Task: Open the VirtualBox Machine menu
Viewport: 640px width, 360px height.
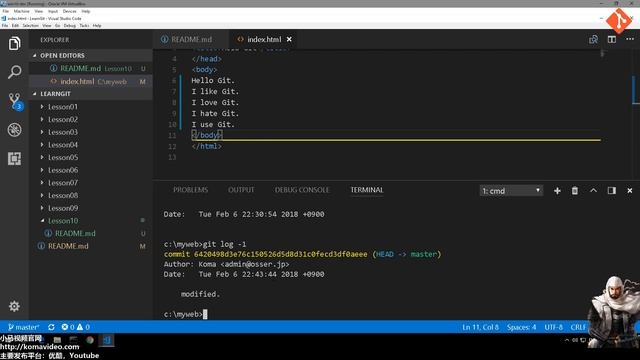Action: pos(22,11)
